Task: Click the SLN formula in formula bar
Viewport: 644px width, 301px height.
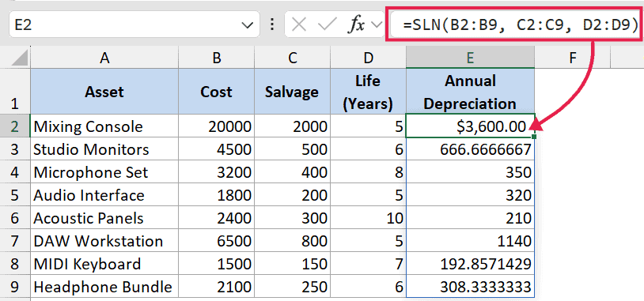Action: pyautogui.click(x=521, y=25)
